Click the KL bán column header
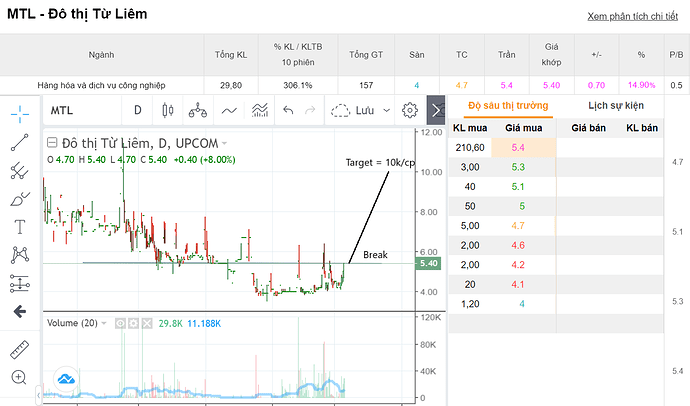Screen dimensions: 690x406 642,128
